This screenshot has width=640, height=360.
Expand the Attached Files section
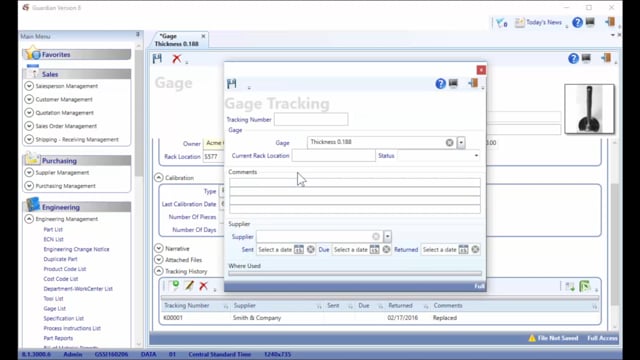[159, 260]
